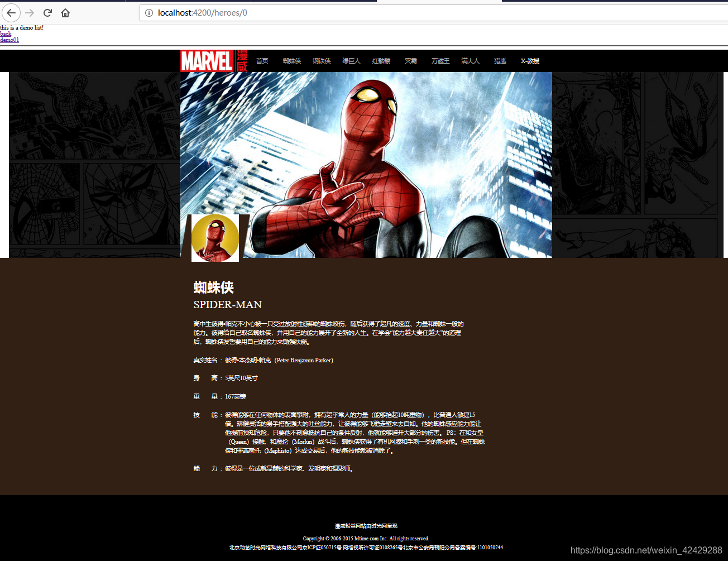The width and height of the screenshot is (728, 561).
Task: Go to the 万磁王 nav item
Action: 440,61
